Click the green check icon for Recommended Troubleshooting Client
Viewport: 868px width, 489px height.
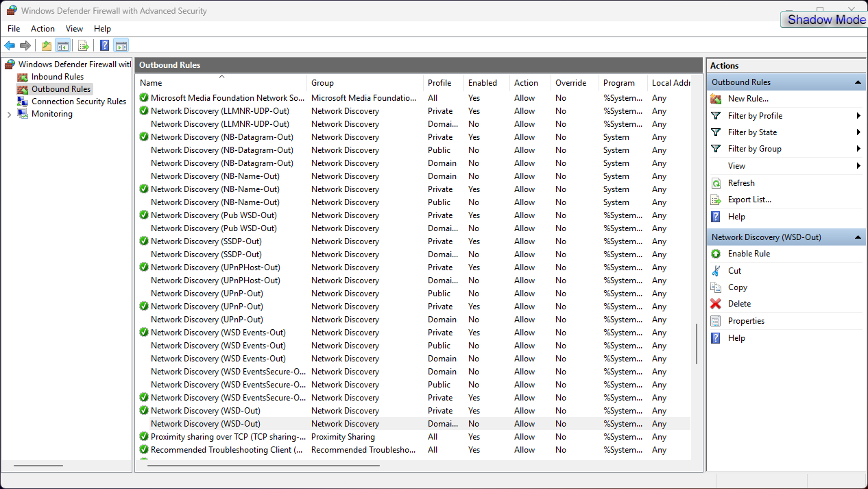(144, 450)
